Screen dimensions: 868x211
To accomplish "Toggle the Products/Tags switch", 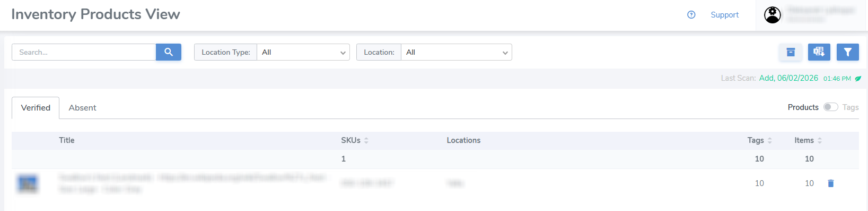I will (831, 107).
